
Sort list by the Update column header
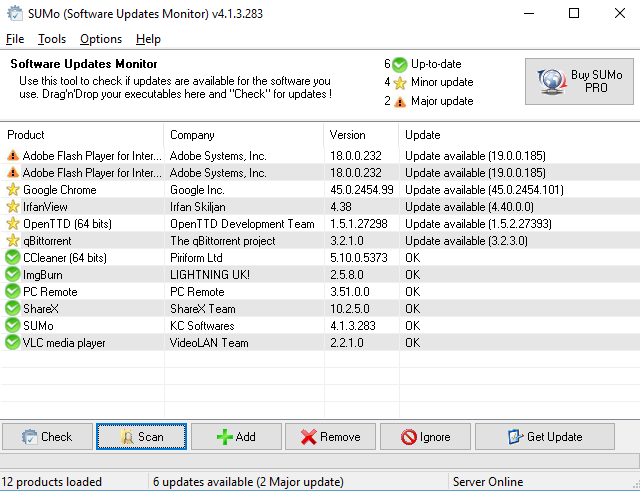(520, 135)
